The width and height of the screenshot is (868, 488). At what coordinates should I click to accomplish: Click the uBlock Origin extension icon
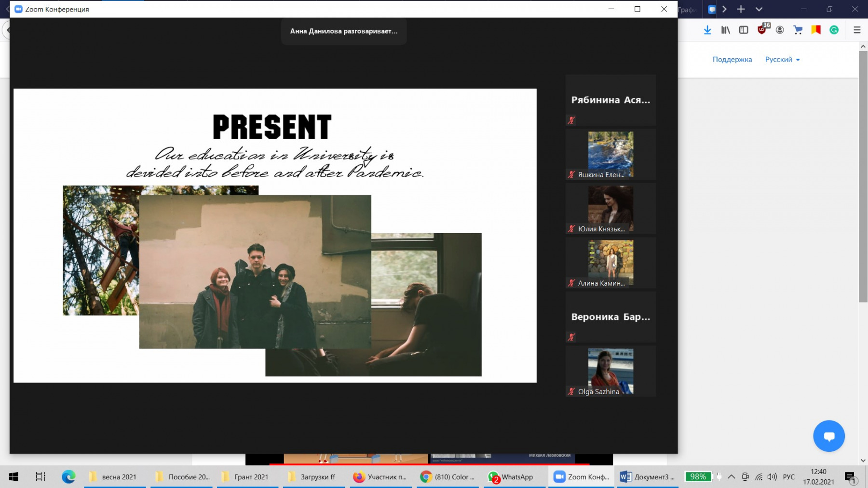pos(762,30)
